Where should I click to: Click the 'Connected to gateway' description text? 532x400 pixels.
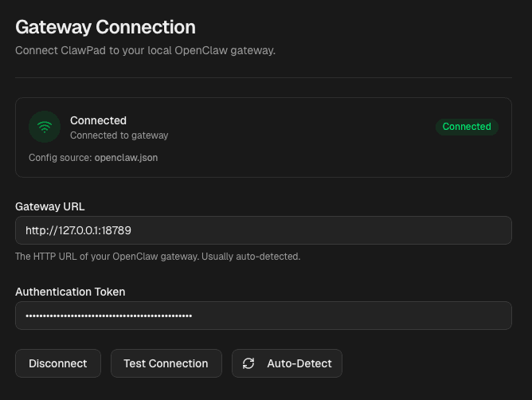(119, 135)
